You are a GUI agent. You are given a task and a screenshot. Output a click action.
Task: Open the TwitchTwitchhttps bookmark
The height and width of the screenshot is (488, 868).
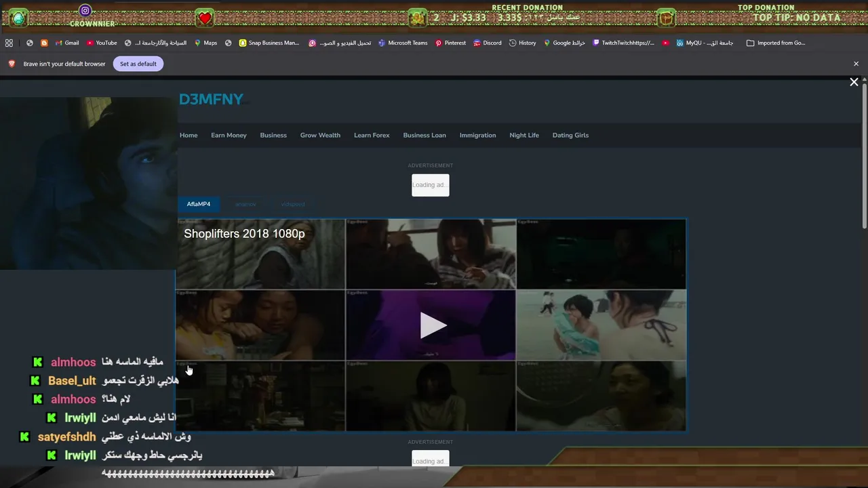[623, 43]
